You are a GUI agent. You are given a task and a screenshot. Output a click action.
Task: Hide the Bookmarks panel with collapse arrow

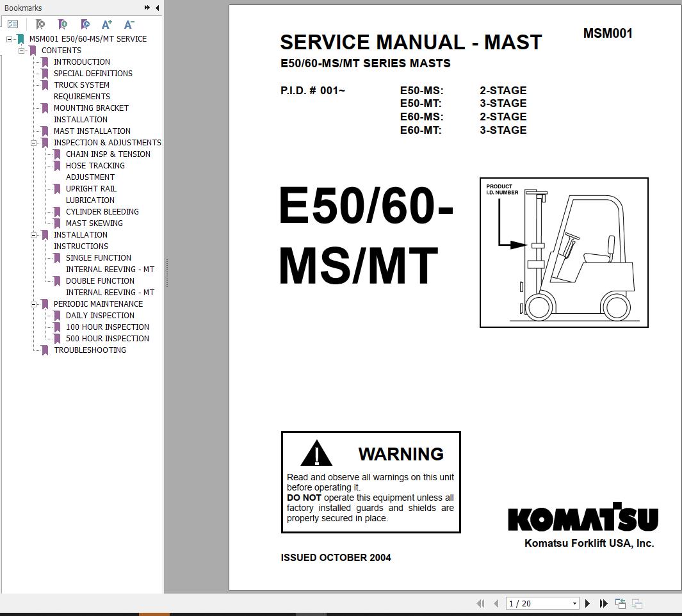coord(157,8)
